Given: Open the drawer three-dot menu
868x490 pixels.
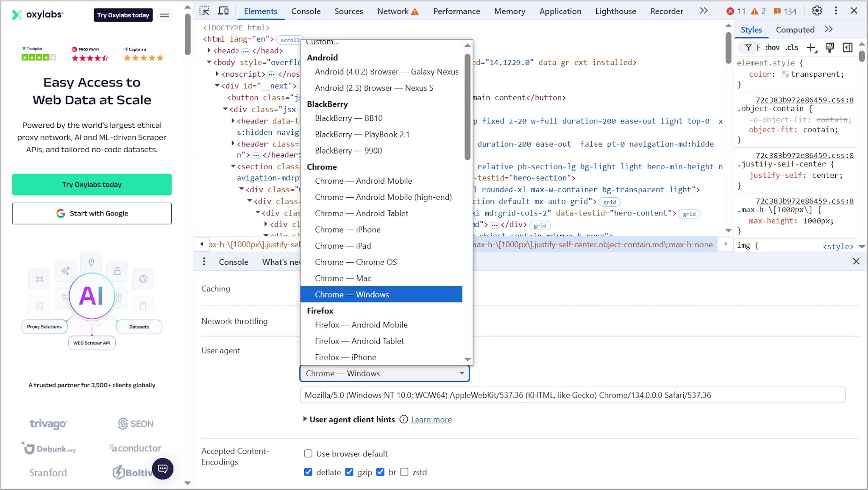Looking at the screenshot, I should point(204,262).
